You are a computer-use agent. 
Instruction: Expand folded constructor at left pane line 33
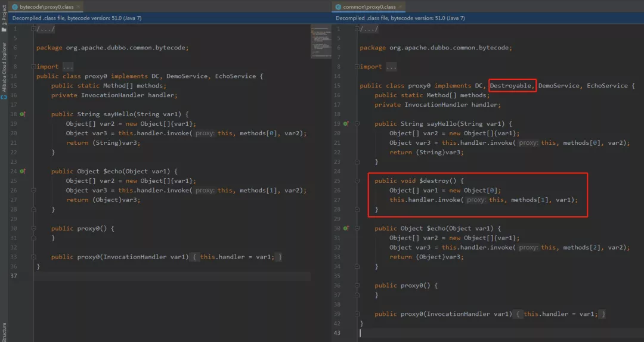click(x=33, y=257)
